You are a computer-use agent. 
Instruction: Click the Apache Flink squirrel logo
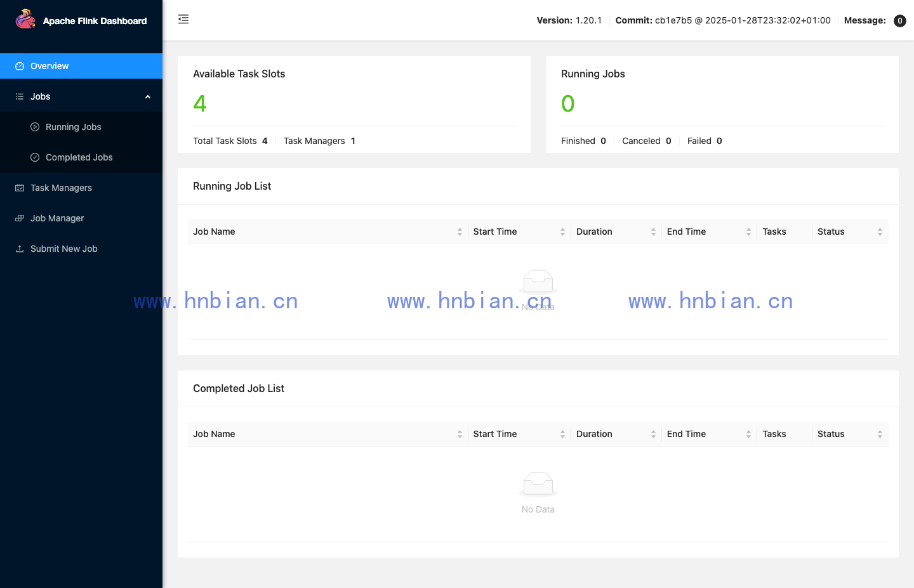[x=25, y=19]
